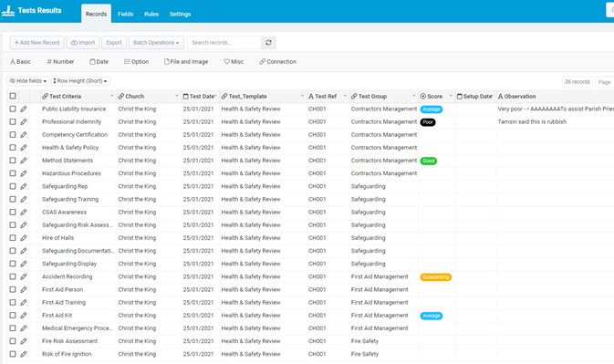Image resolution: width=614 pixels, height=364 pixels.
Task: Add a Connection field type
Action: 277,62
